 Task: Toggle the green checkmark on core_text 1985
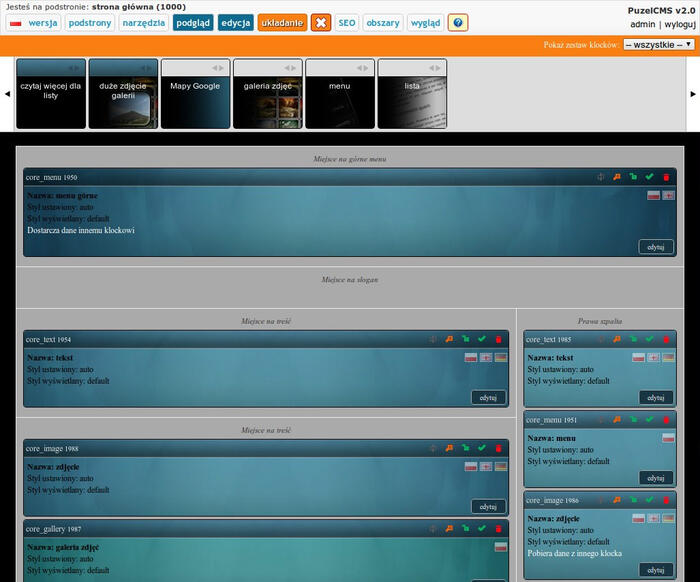pyautogui.click(x=650, y=340)
